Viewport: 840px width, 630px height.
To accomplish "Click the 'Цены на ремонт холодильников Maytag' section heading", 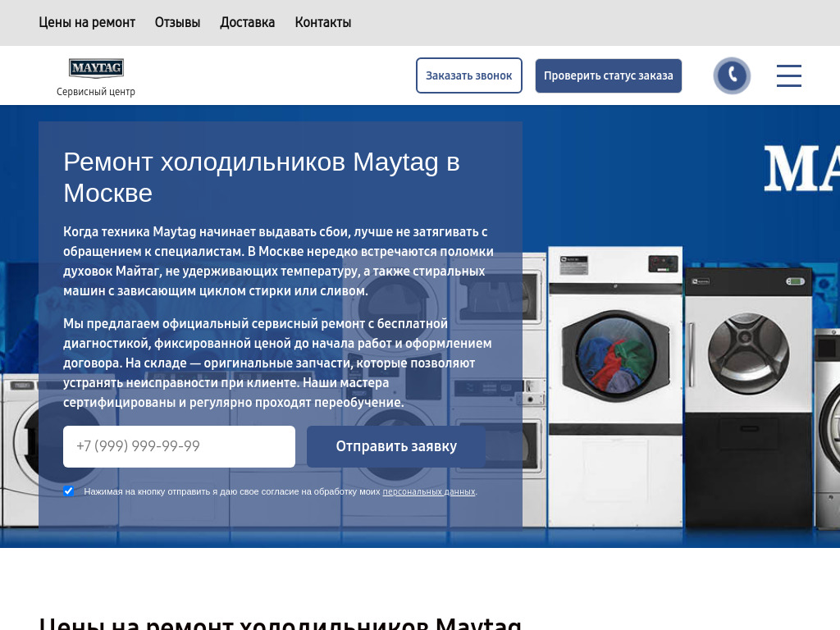I will pyautogui.click(x=280, y=623).
